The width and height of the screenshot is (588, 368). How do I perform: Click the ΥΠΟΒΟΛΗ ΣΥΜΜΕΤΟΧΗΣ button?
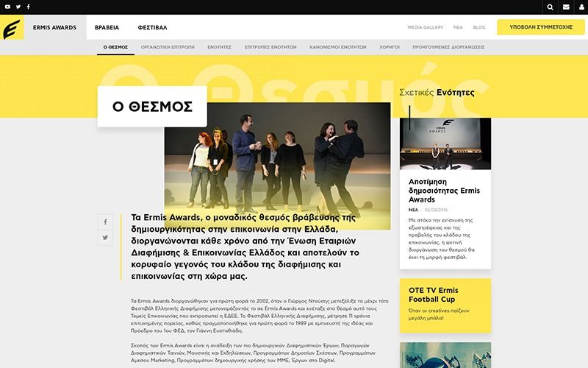tap(541, 27)
